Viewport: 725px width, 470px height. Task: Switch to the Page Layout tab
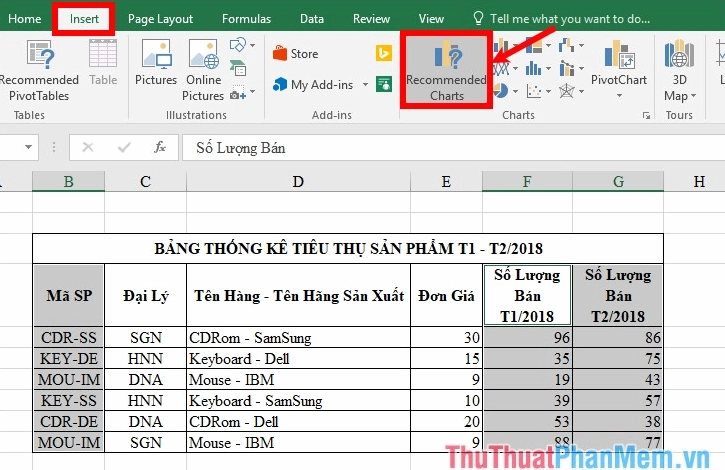click(x=160, y=19)
